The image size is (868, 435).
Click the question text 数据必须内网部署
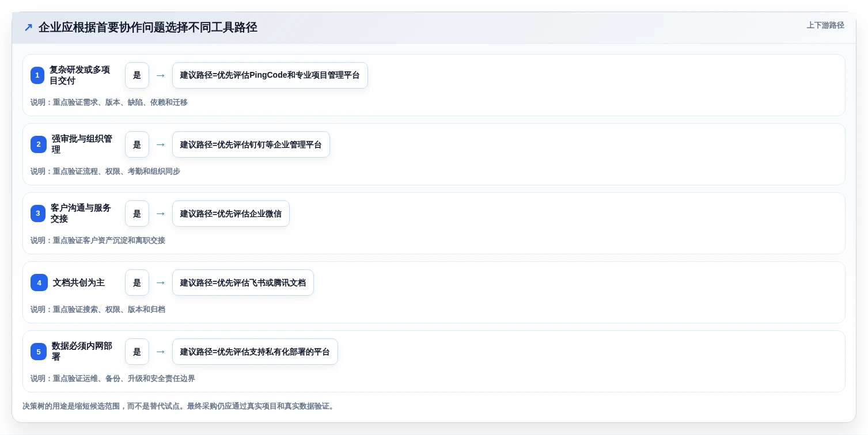point(82,352)
